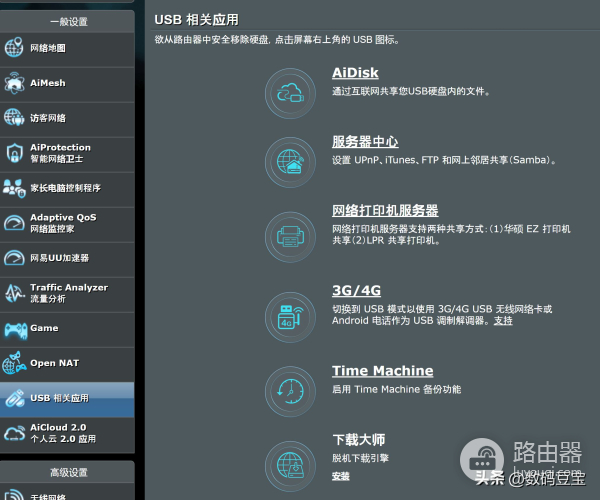Open 网易UU加速器 menu item
This screenshot has width=600, height=500.
[67, 260]
